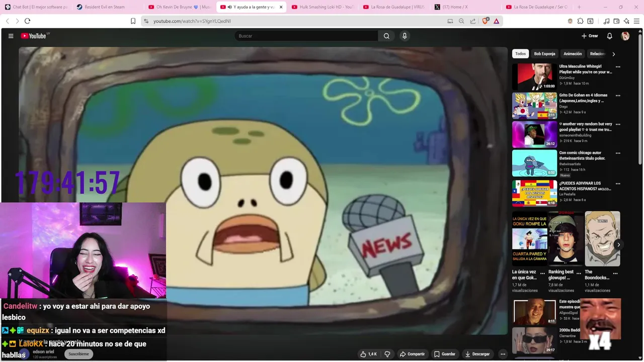Open the notifications bell
The image size is (644, 362).
609,36
